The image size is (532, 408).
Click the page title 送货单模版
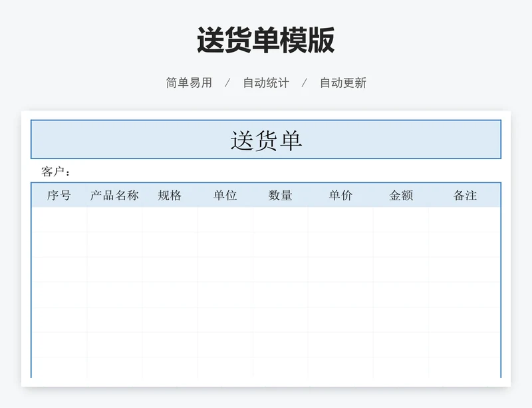[x=265, y=40]
